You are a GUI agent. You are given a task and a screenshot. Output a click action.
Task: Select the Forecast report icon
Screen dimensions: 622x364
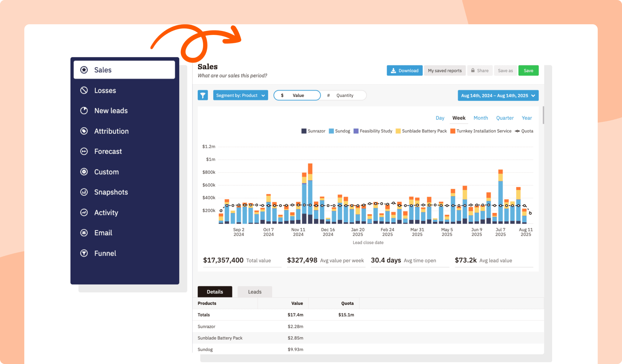(84, 151)
